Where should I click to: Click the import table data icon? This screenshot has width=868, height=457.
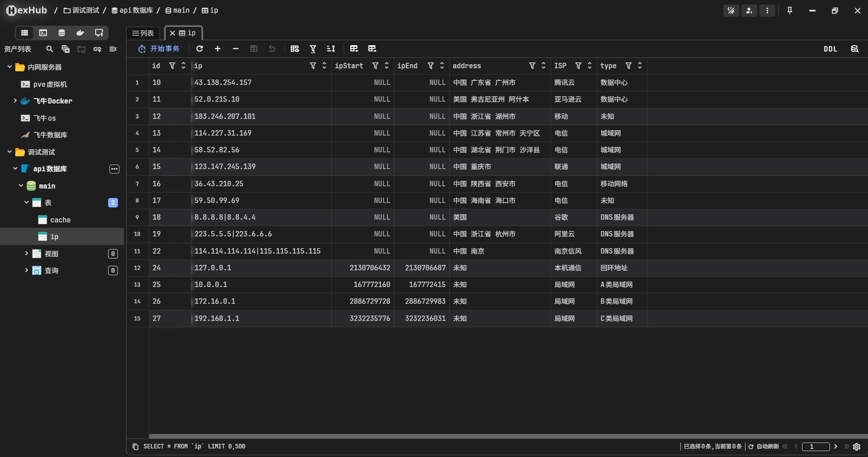tap(354, 48)
